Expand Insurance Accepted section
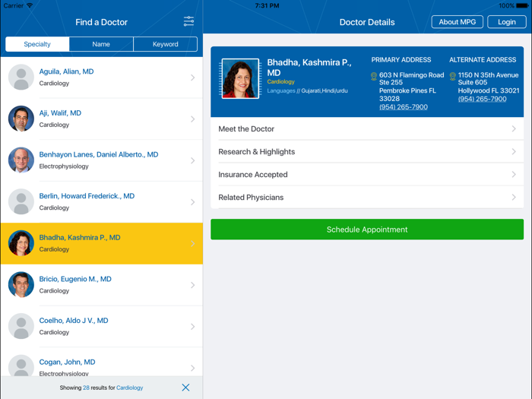The height and width of the screenshot is (399, 532). [x=367, y=174]
